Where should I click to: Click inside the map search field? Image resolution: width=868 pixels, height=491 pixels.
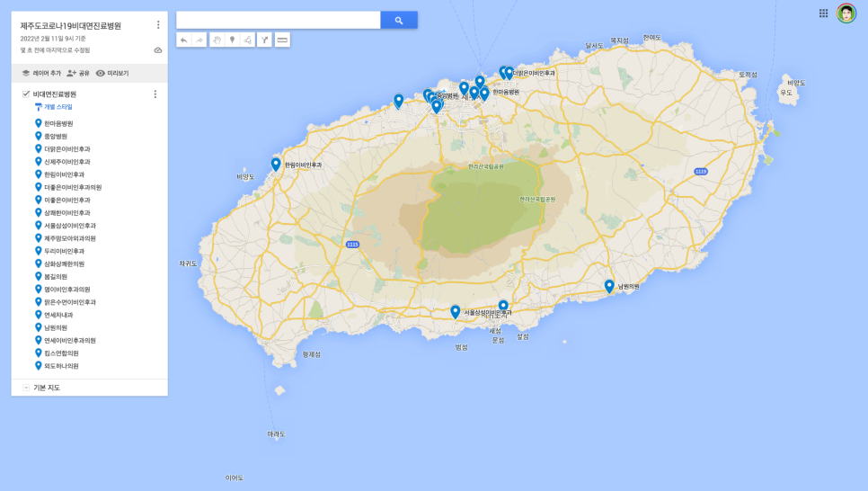click(279, 20)
